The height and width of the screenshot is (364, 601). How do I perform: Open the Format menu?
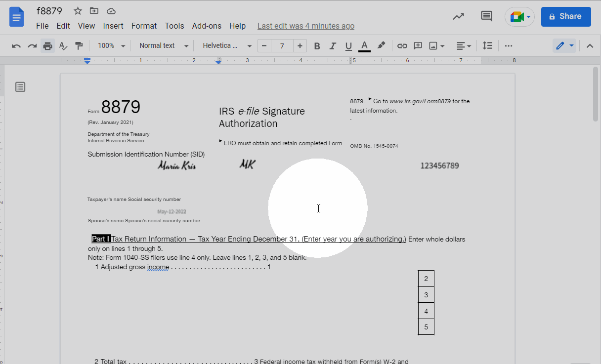(x=144, y=26)
